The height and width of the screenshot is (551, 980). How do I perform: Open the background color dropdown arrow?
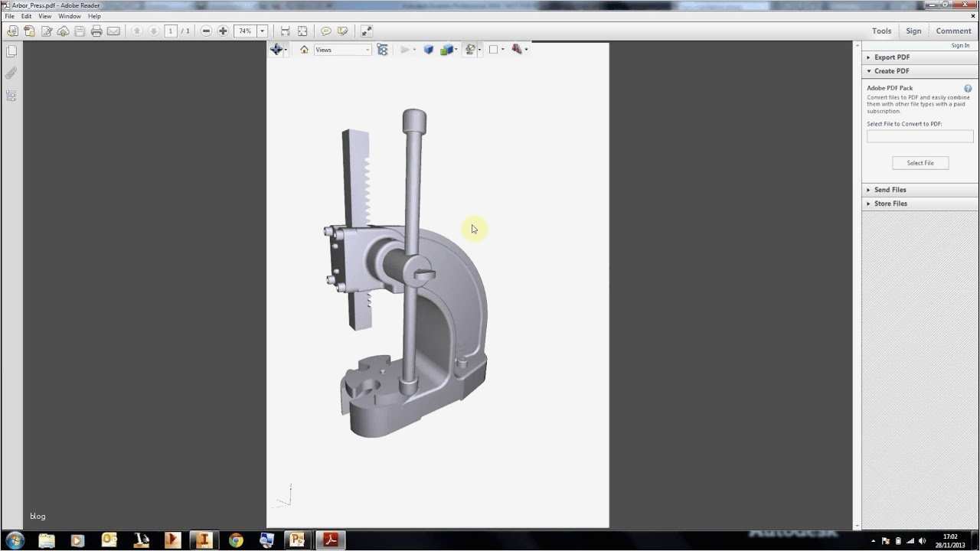(x=502, y=50)
